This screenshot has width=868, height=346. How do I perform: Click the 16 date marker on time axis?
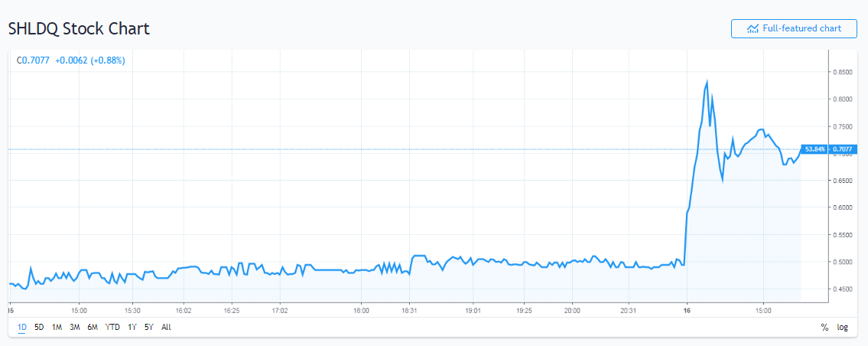point(687,311)
